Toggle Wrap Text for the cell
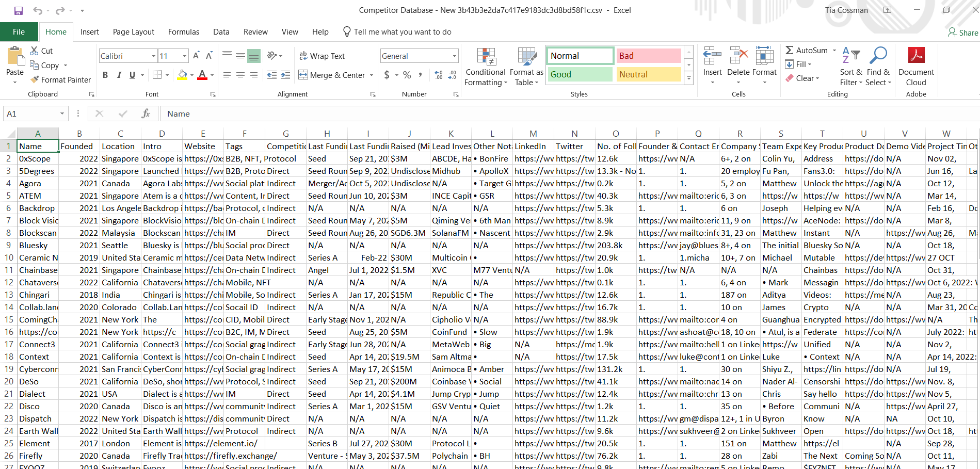Screen dimensions: 980x469 click(x=322, y=56)
